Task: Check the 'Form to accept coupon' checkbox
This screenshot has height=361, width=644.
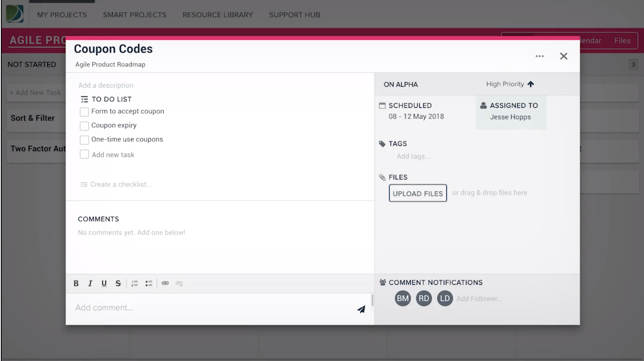Action: click(84, 112)
